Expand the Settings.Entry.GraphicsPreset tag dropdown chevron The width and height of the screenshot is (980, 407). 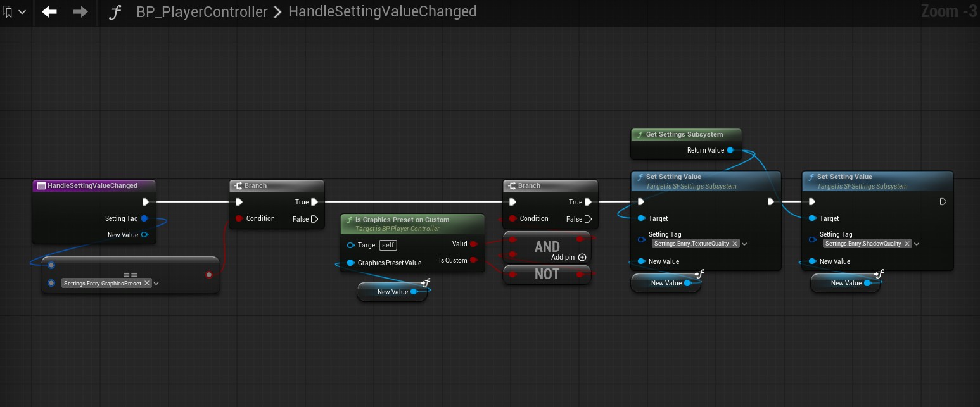[x=156, y=284]
